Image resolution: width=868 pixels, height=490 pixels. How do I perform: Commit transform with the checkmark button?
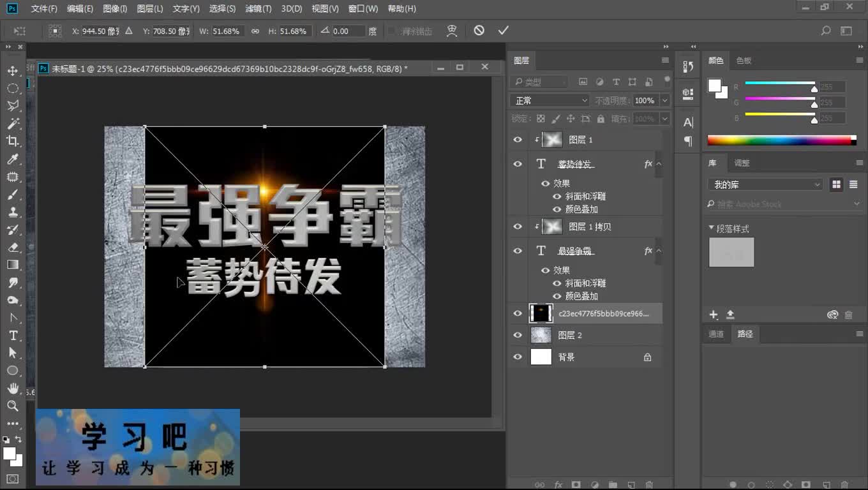coord(503,30)
